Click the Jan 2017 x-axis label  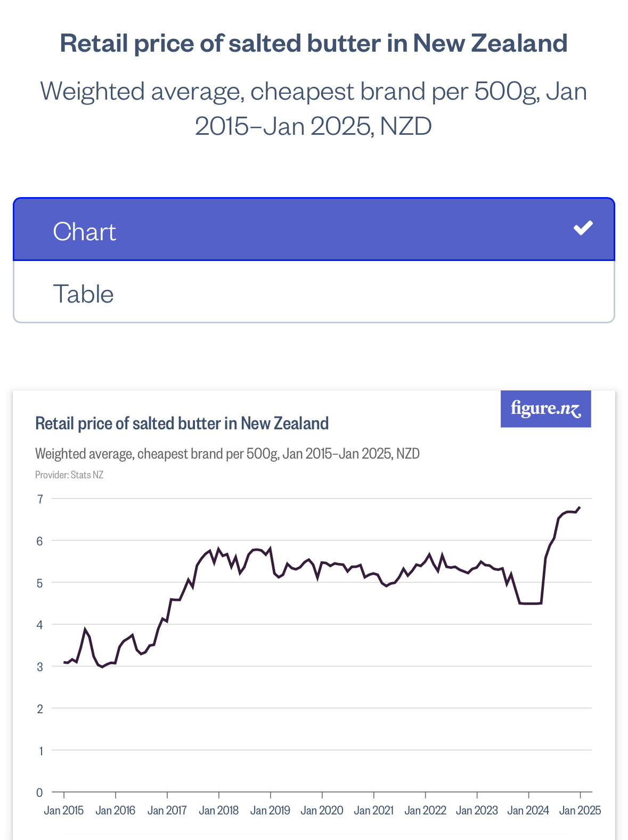(x=167, y=810)
